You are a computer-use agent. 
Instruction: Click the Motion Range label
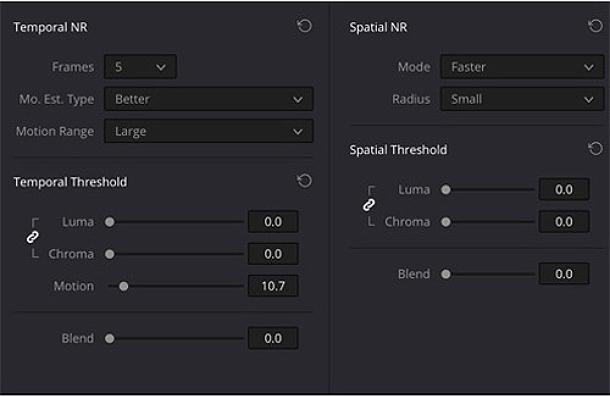pos(55,132)
